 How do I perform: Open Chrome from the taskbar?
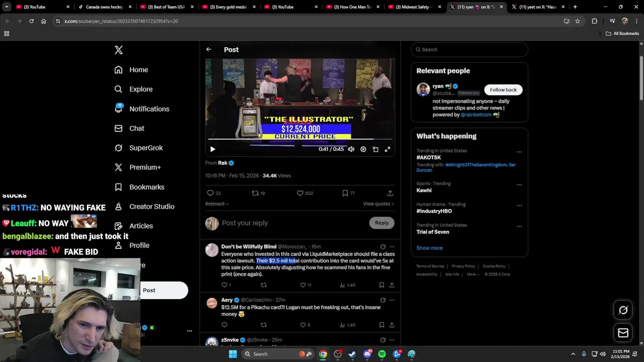pyautogui.click(x=323, y=354)
